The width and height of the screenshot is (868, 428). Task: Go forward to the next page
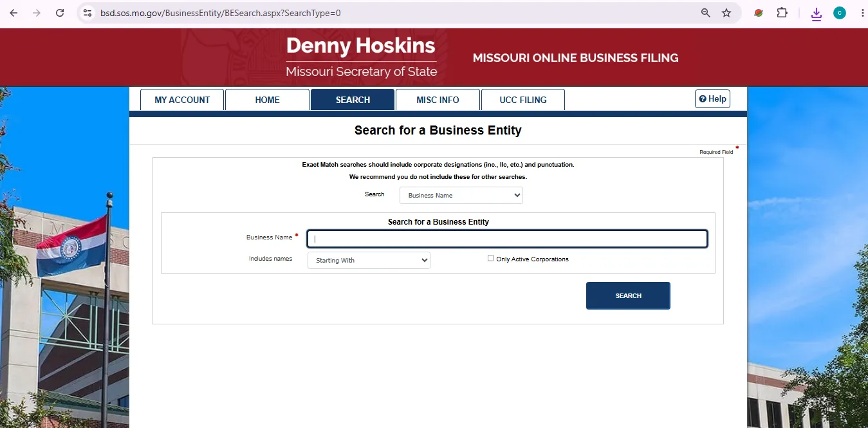pos(37,13)
